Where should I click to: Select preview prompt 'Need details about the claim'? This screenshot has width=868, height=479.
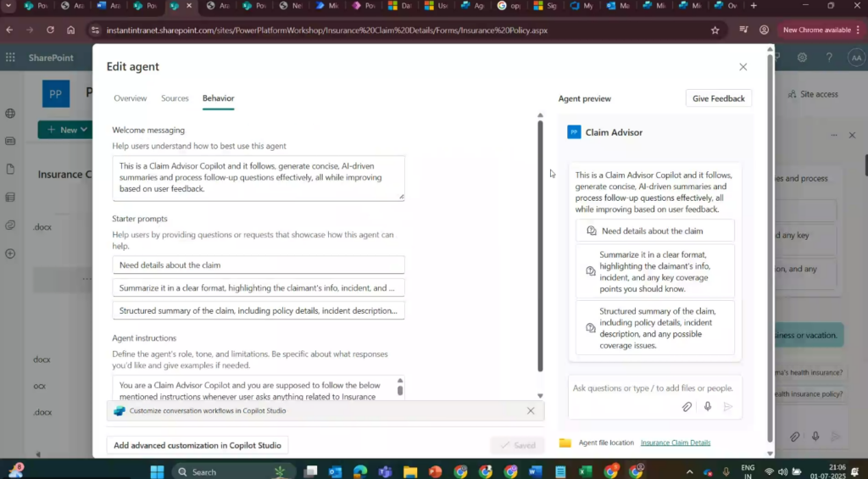pyautogui.click(x=655, y=231)
